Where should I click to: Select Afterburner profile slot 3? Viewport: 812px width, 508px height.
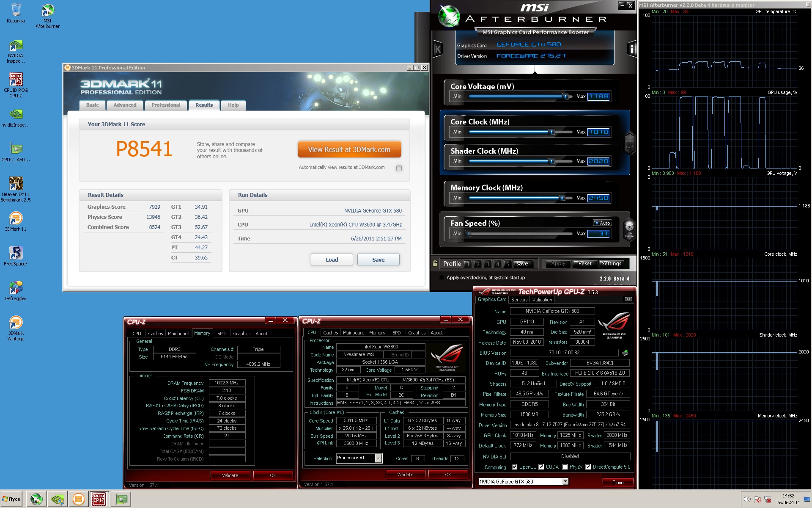tap(488, 264)
